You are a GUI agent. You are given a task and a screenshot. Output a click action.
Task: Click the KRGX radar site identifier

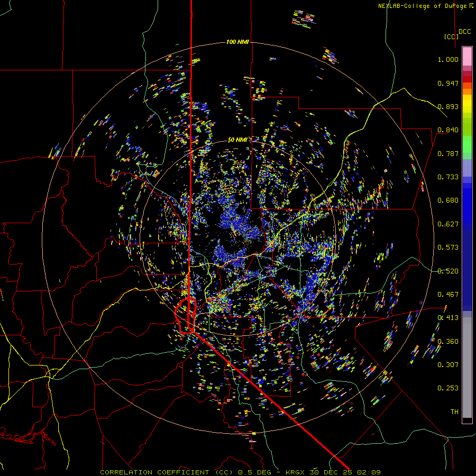pyautogui.click(x=296, y=472)
